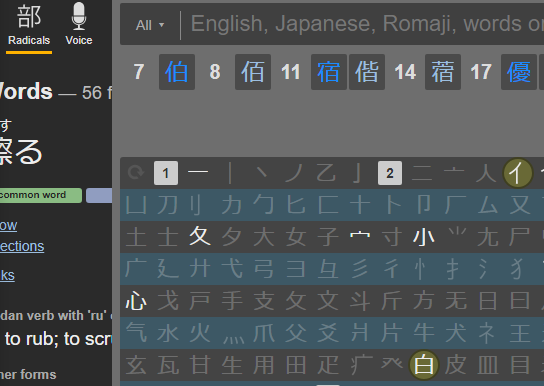
Task: Deselect the 白 white radical
Action: pyautogui.click(x=424, y=365)
